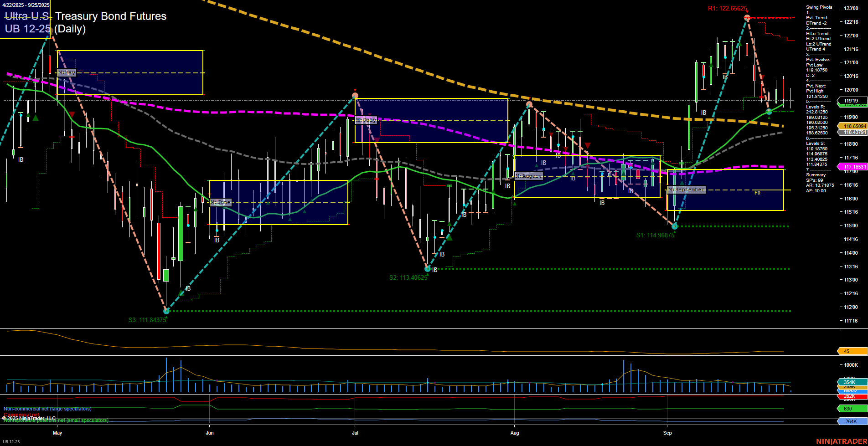Click the R1 pivot circle at 122.65625
This screenshot has width=868, height=446.
(747, 17)
